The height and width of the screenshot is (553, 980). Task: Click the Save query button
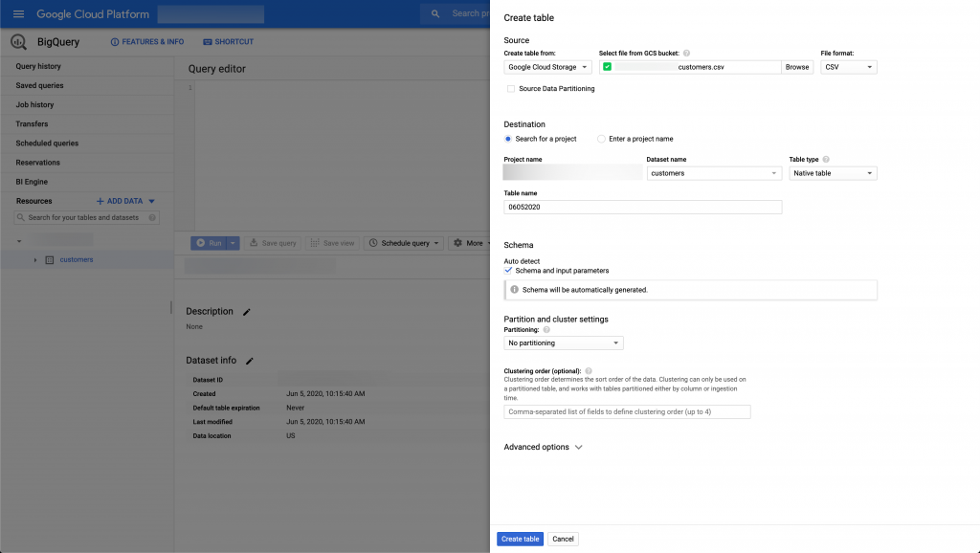pyautogui.click(x=273, y=243)
